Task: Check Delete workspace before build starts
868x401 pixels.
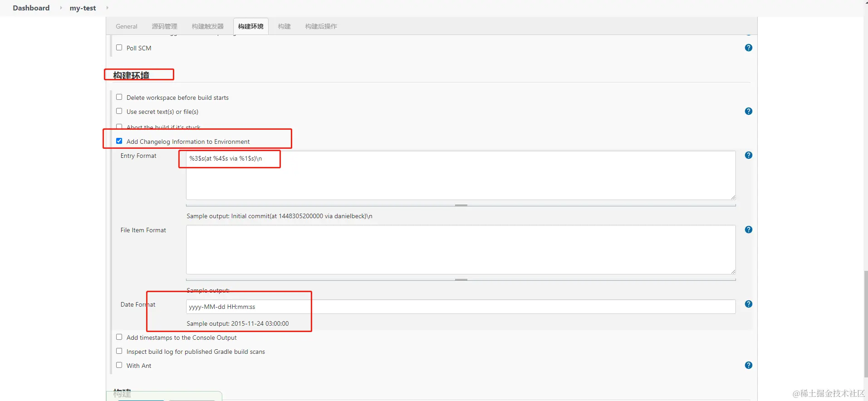Action: pos(119,97)
